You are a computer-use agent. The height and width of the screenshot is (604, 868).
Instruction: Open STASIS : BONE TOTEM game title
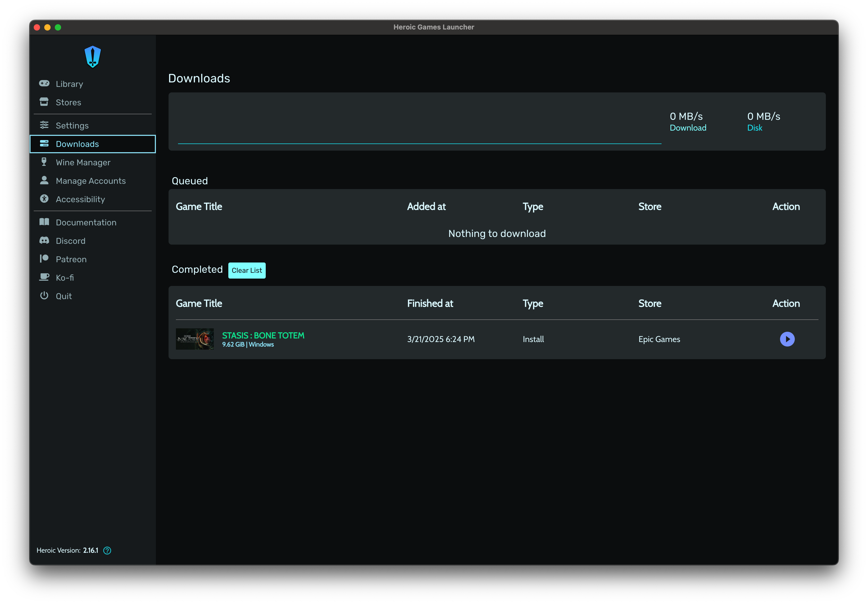click(263, 335)
